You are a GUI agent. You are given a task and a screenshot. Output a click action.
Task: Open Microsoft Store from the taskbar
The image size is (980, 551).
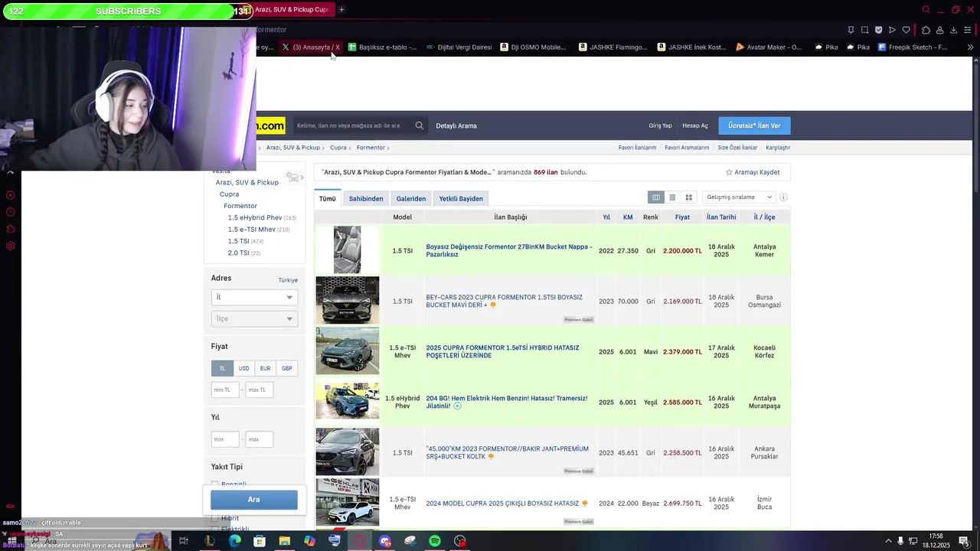tap(260, 541)
